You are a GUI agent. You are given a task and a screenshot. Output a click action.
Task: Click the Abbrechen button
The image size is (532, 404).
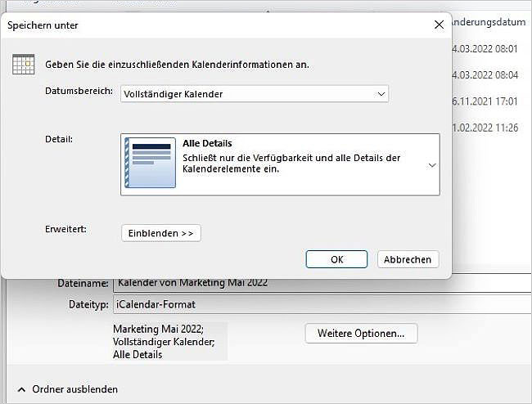coord(408,259)
